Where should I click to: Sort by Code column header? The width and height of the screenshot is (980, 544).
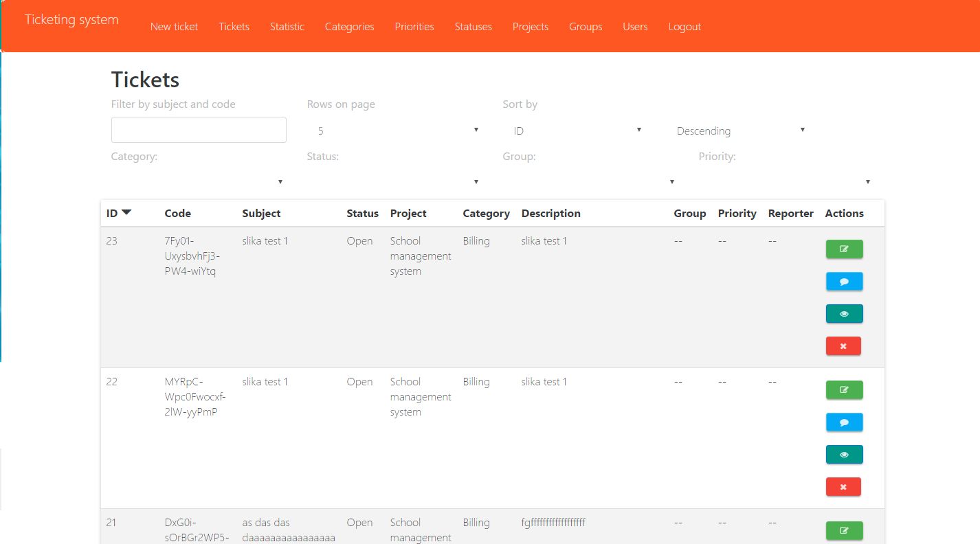click(x=178, y=214)
